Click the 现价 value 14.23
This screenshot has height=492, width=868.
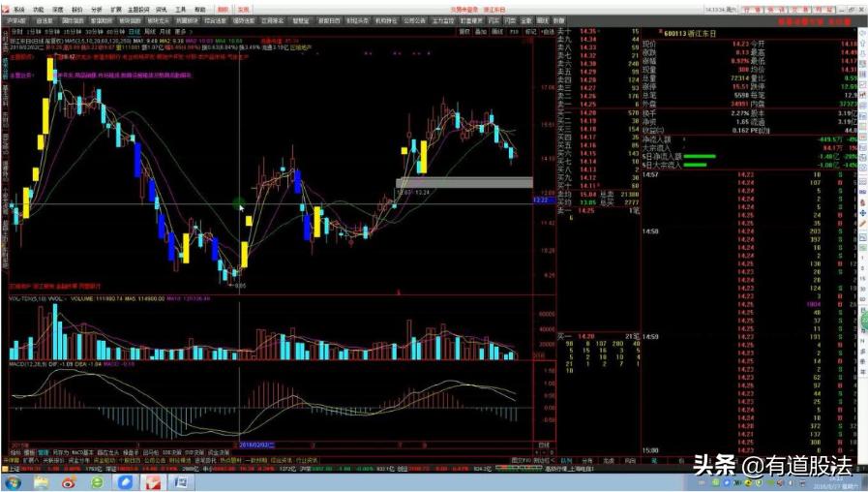[x=740, y=44]
